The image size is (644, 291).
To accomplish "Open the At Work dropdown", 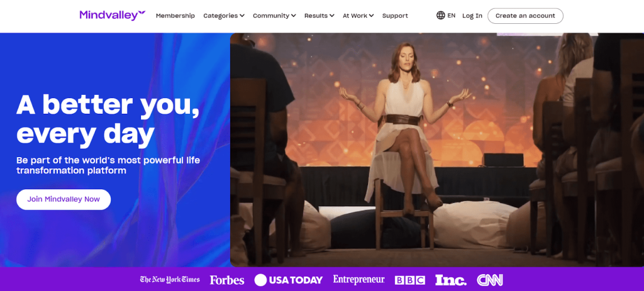I will point(358,16).
